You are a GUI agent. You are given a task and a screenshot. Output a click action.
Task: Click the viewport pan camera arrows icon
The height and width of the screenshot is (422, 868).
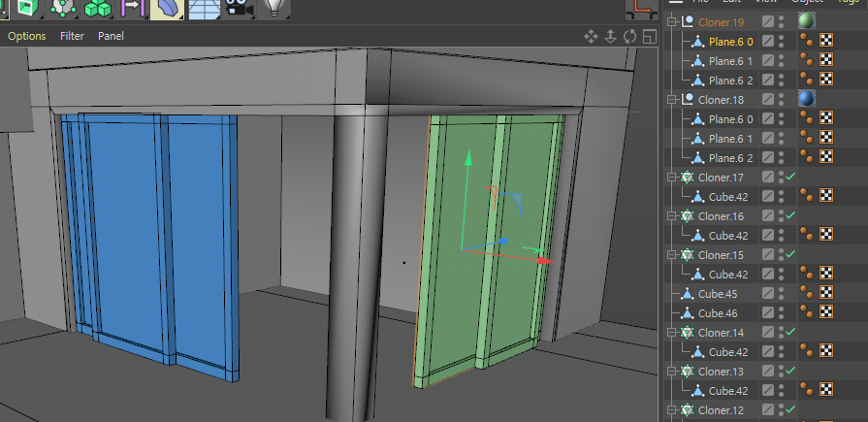[x=591, y=37]
